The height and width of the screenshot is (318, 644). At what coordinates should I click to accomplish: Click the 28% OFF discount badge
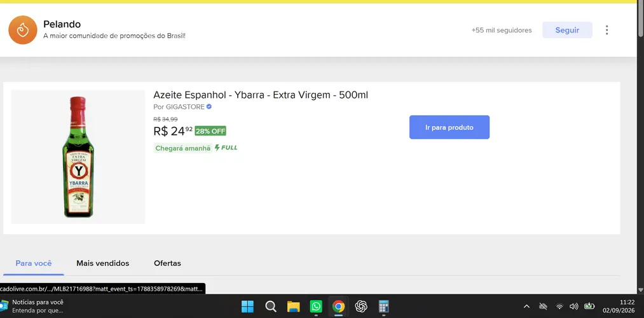pyautogui.click(x=210, y=131)
